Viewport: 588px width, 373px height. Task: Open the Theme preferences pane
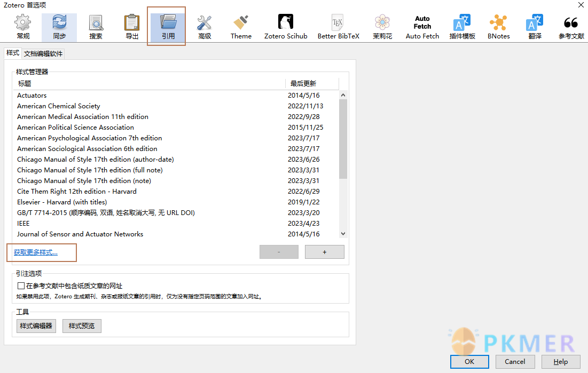tap(241, 27)
